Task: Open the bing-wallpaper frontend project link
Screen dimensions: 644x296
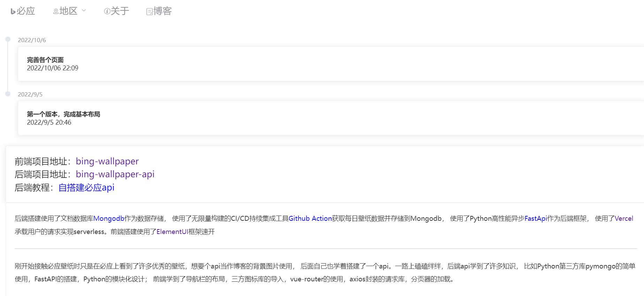Action: click(107, 161)
